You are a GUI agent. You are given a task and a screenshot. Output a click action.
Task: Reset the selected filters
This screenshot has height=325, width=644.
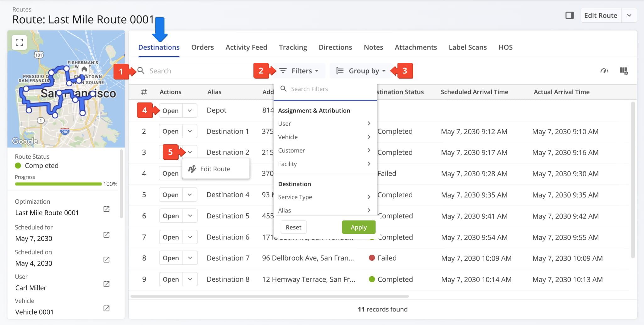293,227
